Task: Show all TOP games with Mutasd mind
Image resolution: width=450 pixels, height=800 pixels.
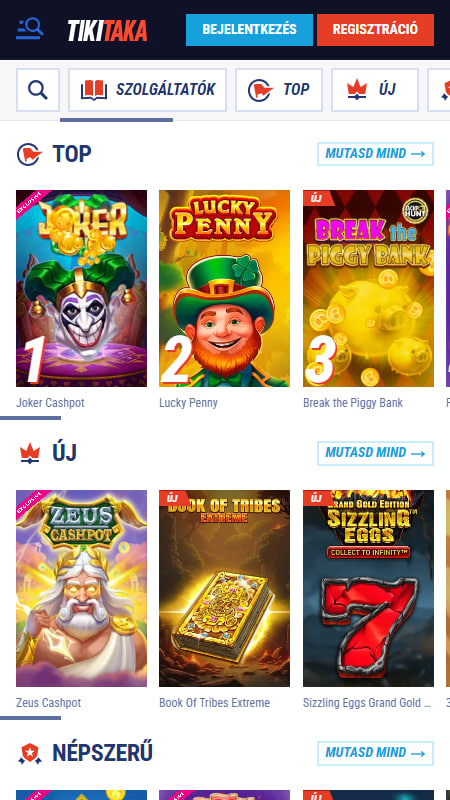Action: pyautogui.click(x=375, y=154)
